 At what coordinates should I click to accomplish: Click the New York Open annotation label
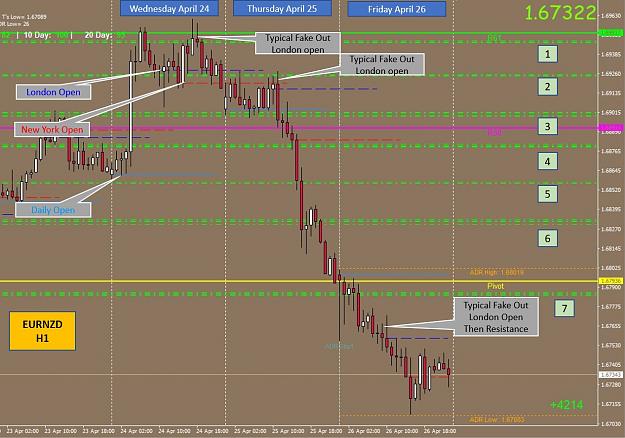click(52, 130)
